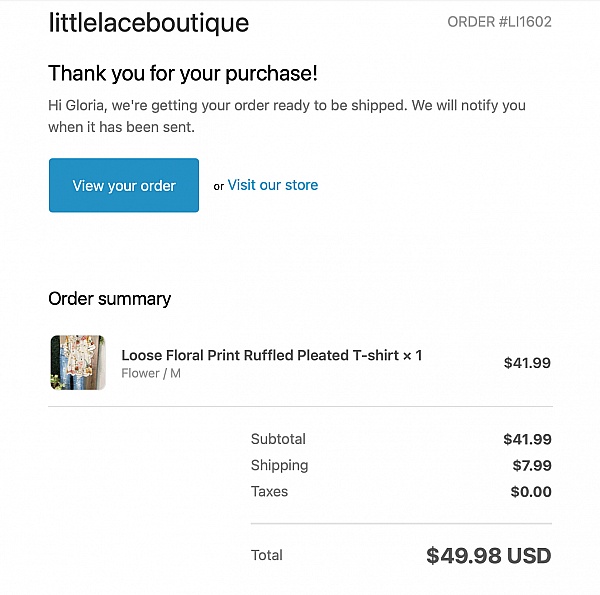Click the Thank you for your purchase heading
Image resolution: width=600 pixels, height=595 pixels.
click(x=182, y=73)
